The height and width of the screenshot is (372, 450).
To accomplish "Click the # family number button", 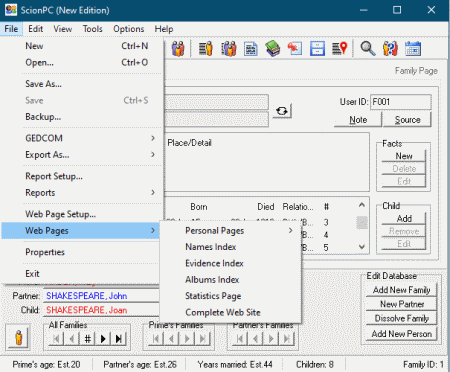I will [x=87, y=339].
